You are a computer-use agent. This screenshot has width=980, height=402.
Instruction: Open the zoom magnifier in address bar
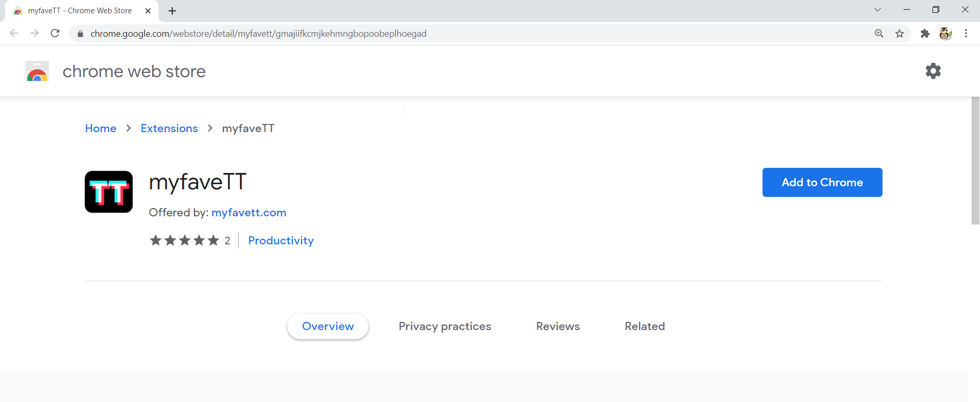tap(879, 34)
